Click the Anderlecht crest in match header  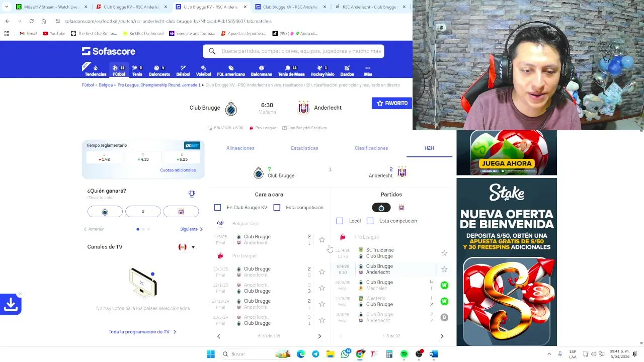pyautogui.click(x=303, y=108)
